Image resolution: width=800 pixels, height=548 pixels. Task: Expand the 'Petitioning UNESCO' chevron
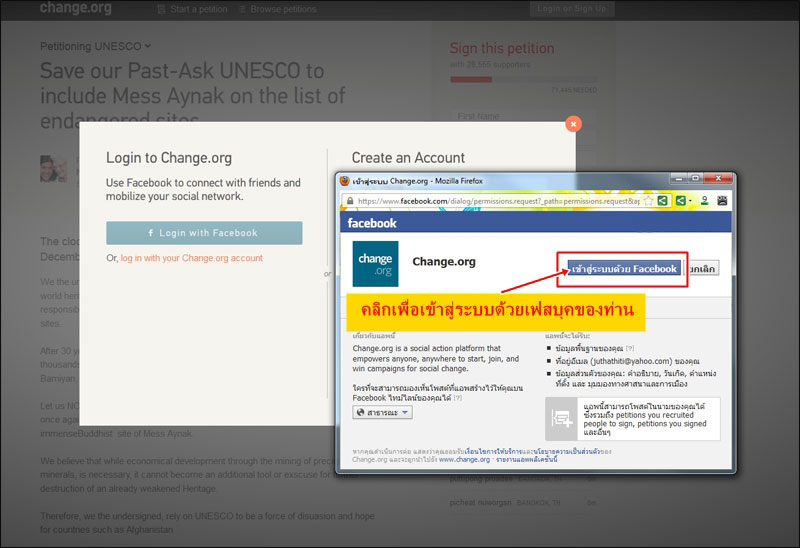point(148,46)
